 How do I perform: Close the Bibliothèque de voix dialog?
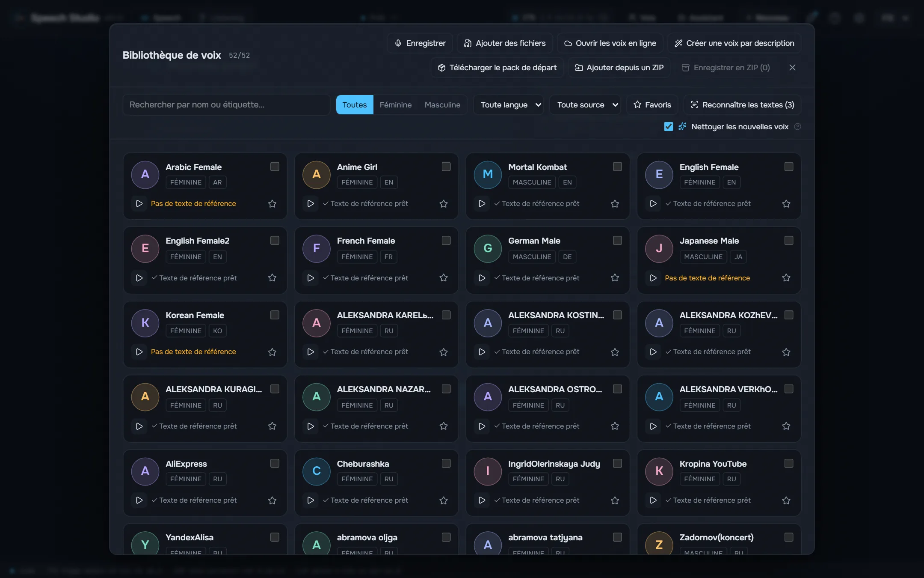click(x=792, y=68)
